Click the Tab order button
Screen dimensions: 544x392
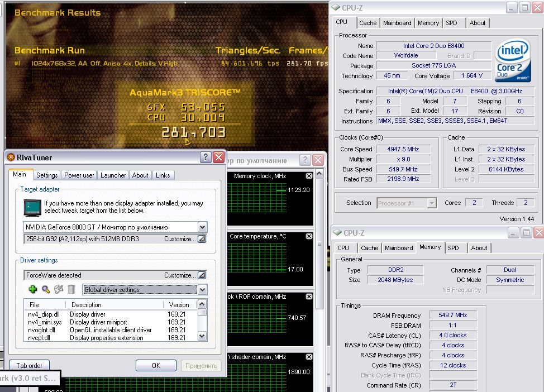click(x=29, y=365)
